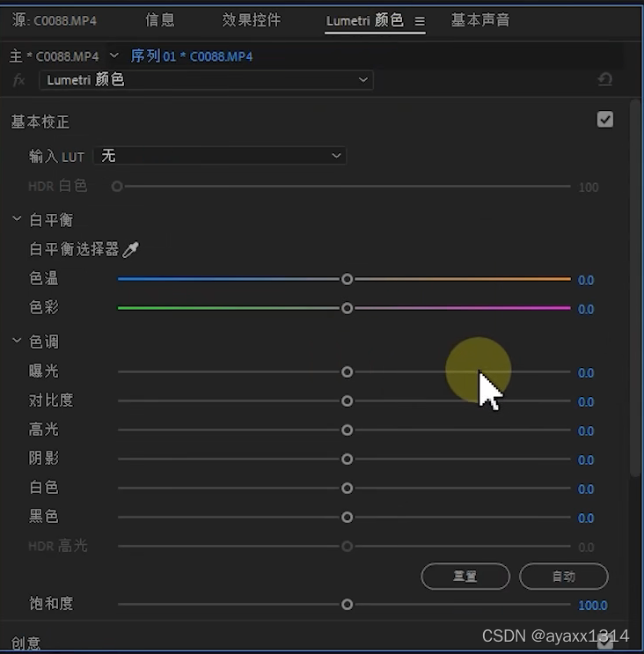The image size is (644, 654).
Task: Click the 色调 label
Action: point(44,342)
